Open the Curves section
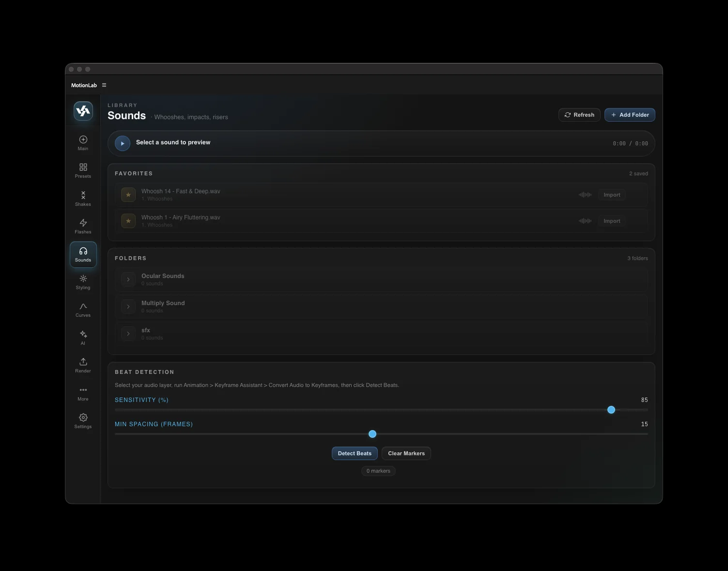This screenshot has width=728, height=571. click(x=83, y=309)
